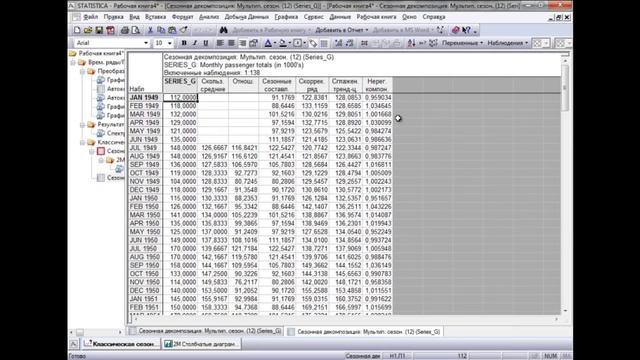Click cell value 112,0000
Screen dimensions: 640x360
tap(180, 98)
